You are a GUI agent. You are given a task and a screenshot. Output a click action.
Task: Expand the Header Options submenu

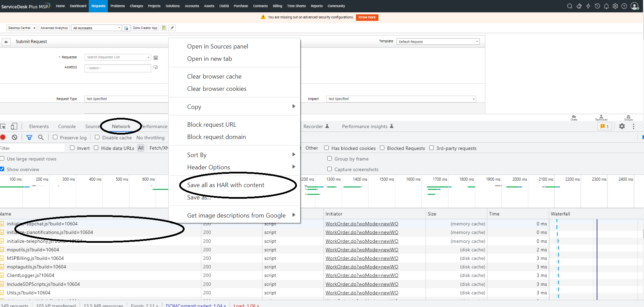[x=234, y=167]
